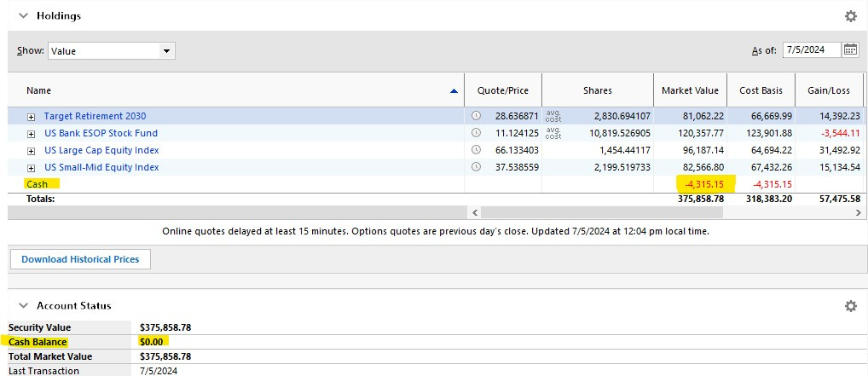The height and width of the screenshot is (376, 868).
Task: Click the clock icon beside US Small-Mid price
Action: [x=476, y=167]
